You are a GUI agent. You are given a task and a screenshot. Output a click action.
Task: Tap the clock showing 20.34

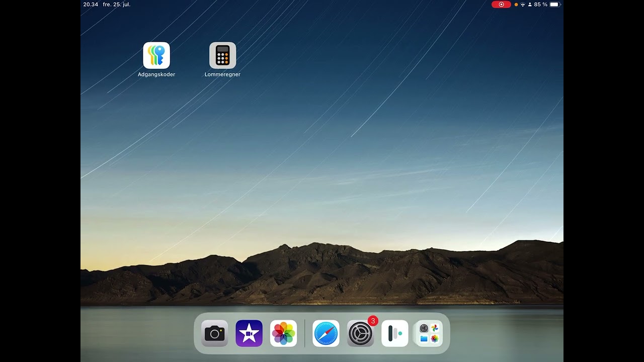coord(90,4)
